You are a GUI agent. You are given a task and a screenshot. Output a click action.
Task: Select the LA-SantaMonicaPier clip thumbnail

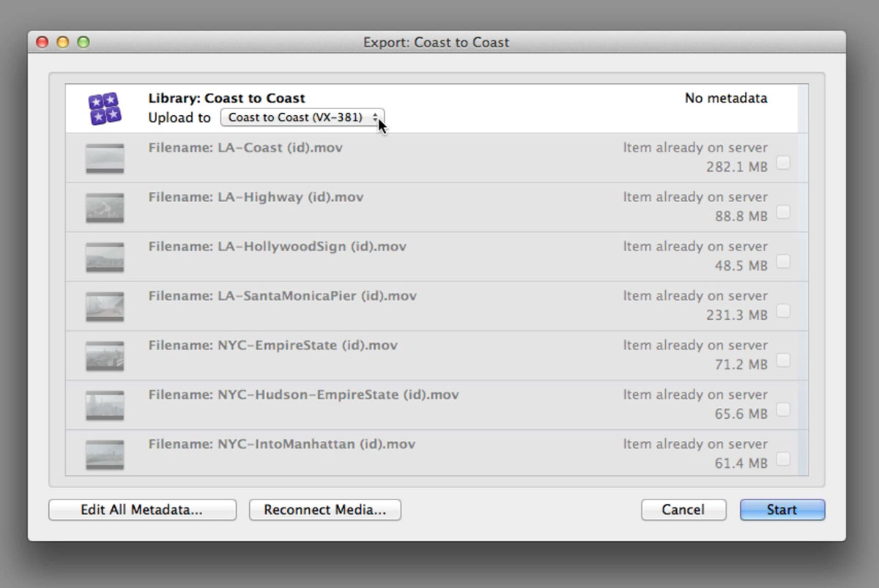[x=105, y=307]
